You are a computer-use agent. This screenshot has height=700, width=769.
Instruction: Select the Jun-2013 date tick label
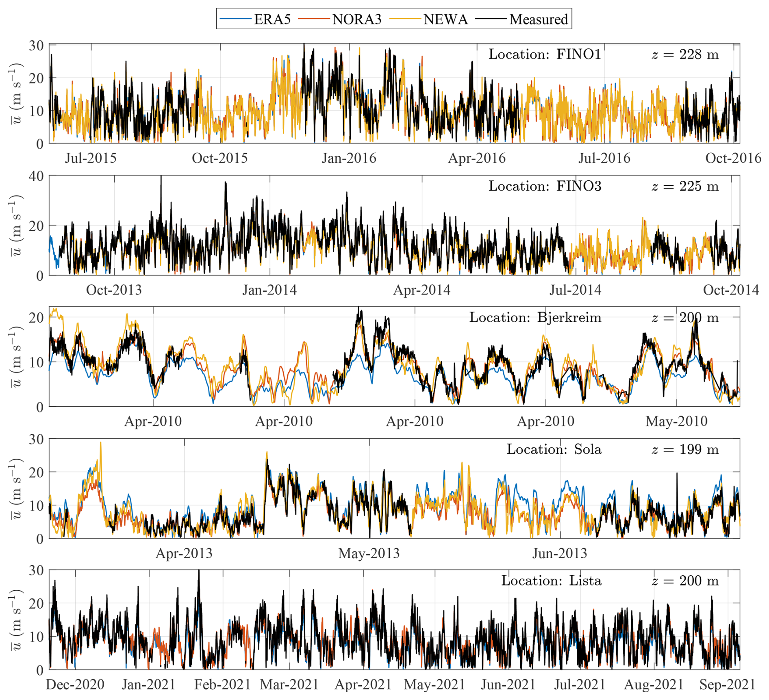pyautogui.click(x=559, y=553)
